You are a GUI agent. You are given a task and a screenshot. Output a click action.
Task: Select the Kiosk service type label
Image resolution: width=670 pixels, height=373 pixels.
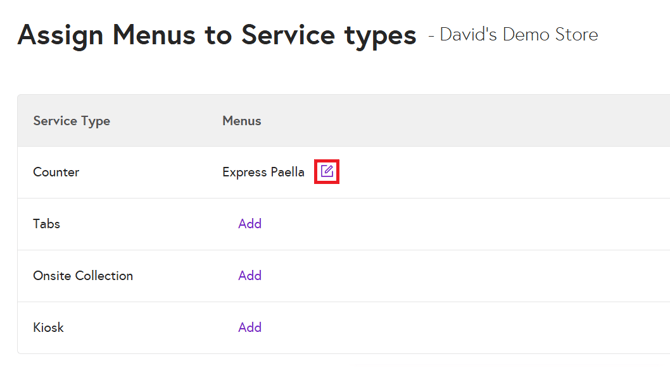click(48, 327)
